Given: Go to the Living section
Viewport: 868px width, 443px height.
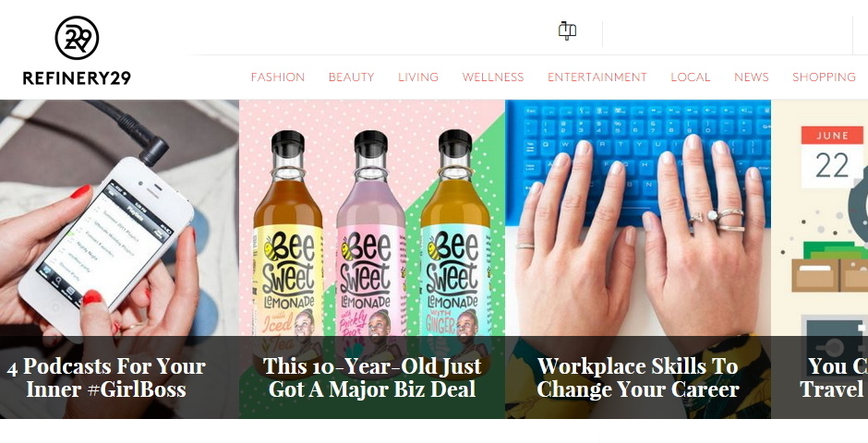Looking at the screenshot, I should click(x=418, y=77).
